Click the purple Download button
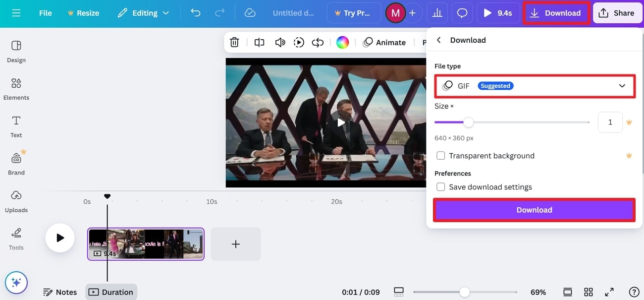Screen dimensions: 644x300 tap(535, 210)
